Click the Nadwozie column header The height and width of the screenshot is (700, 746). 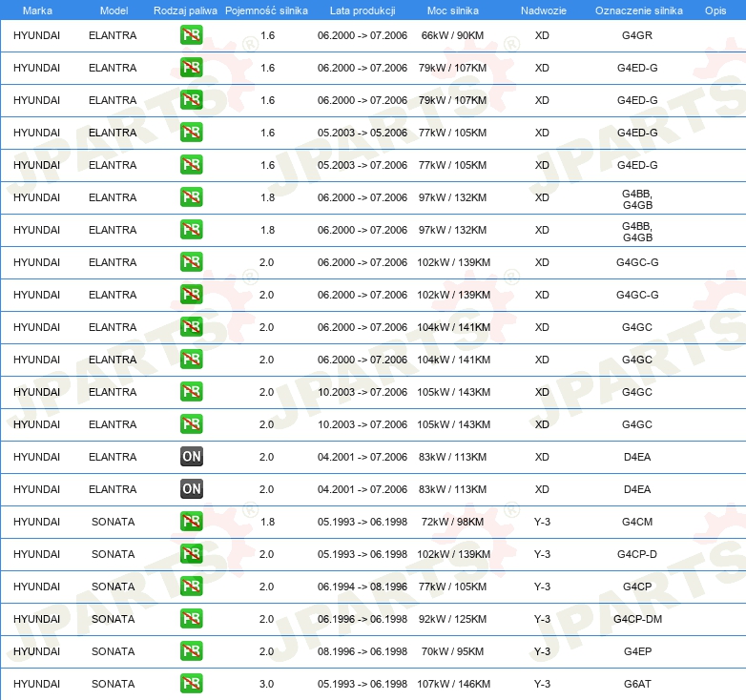coord(544,10)
